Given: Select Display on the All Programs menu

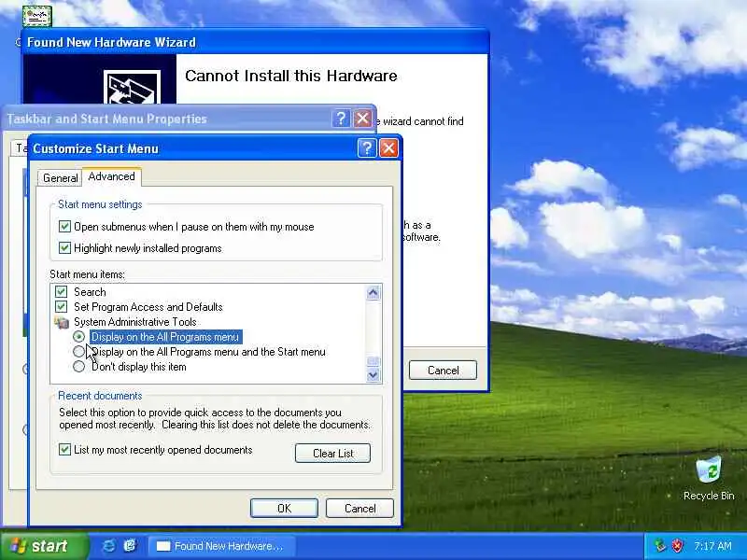Looking at the screenshot, I should click(x=79, y=337).
